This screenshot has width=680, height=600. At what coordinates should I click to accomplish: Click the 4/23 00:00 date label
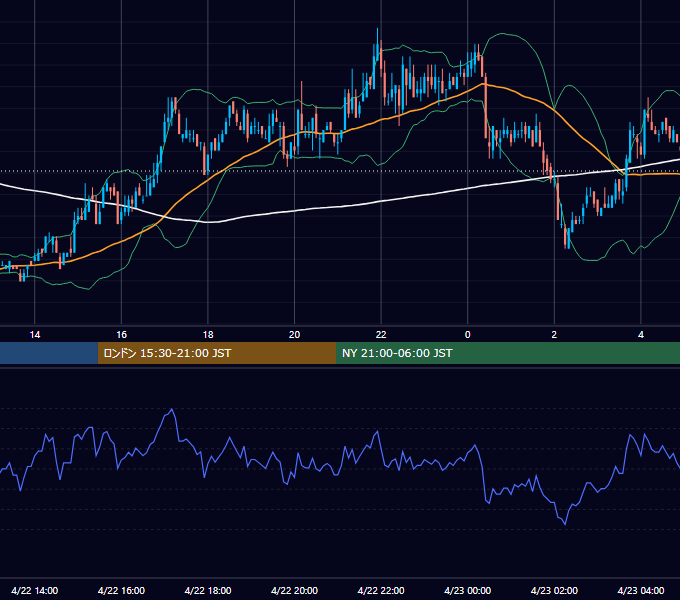[468, 590]
